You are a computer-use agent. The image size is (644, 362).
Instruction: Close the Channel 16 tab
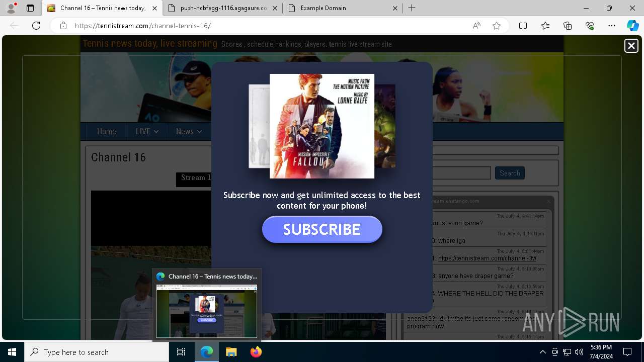pos(155,8)
